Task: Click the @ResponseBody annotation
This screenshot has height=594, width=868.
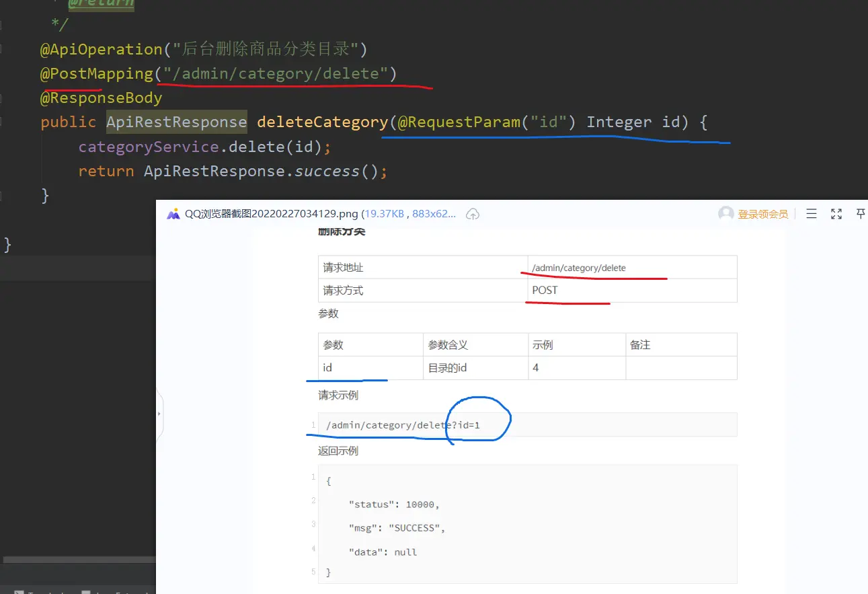Action: coord(101,98)
